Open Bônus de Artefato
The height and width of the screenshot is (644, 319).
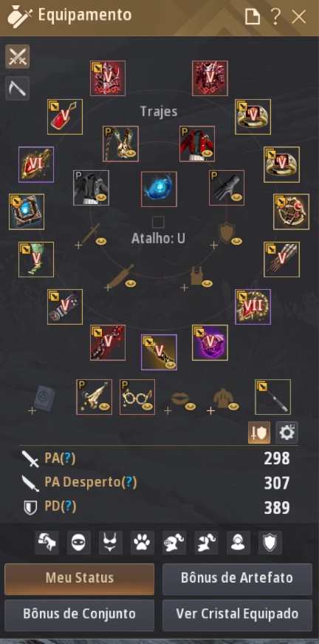click(x=238, y=579)
